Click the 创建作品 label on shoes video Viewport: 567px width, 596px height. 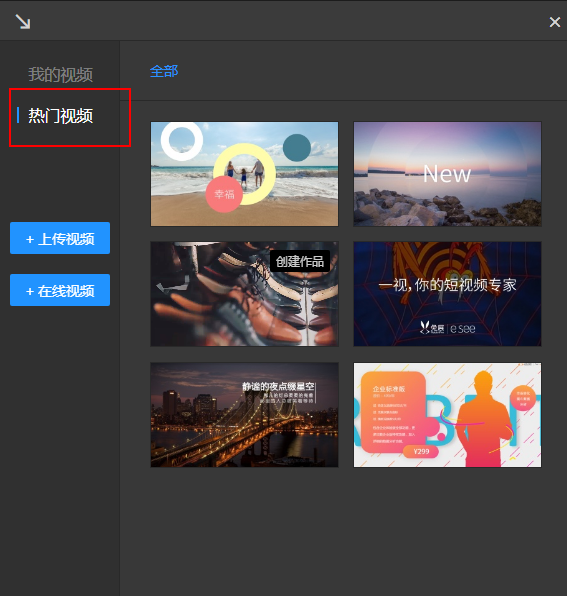tap(300, 261)
